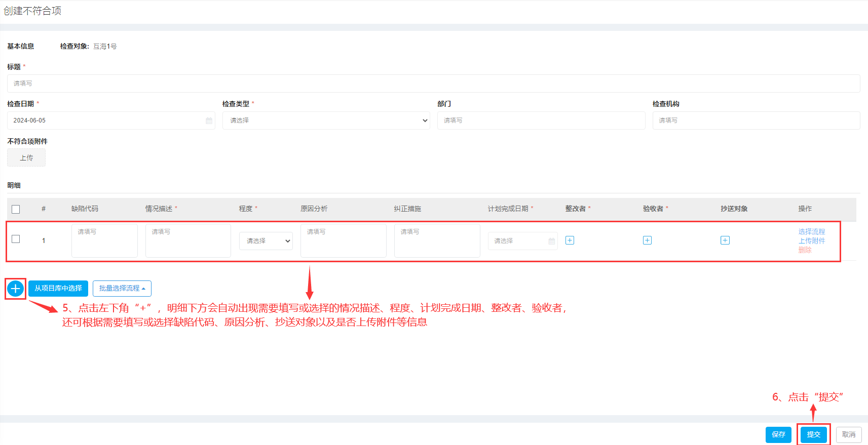Click the 操作 column header
Screen dimensions: 868x445
tap(805, 209)
